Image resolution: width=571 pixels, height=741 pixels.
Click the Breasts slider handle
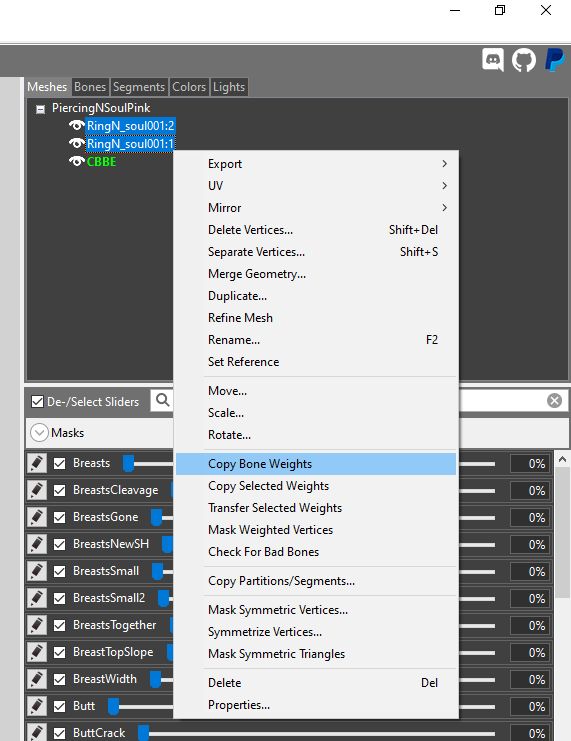128,463
